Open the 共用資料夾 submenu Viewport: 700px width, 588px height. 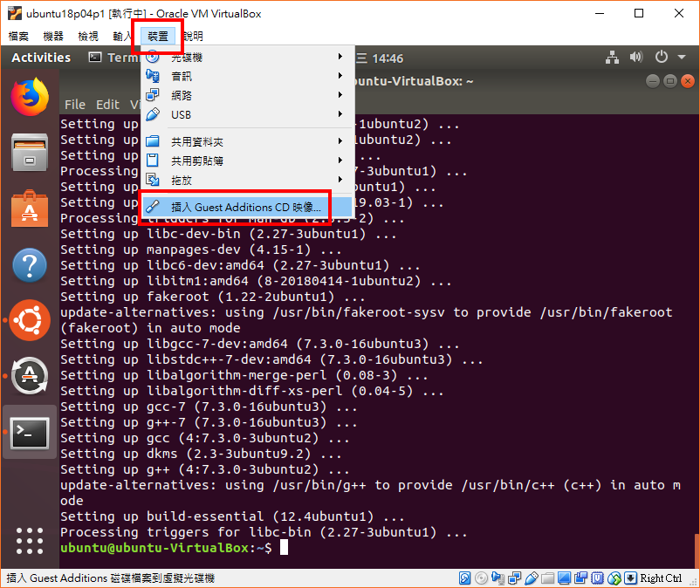click(x=248, y=141)
